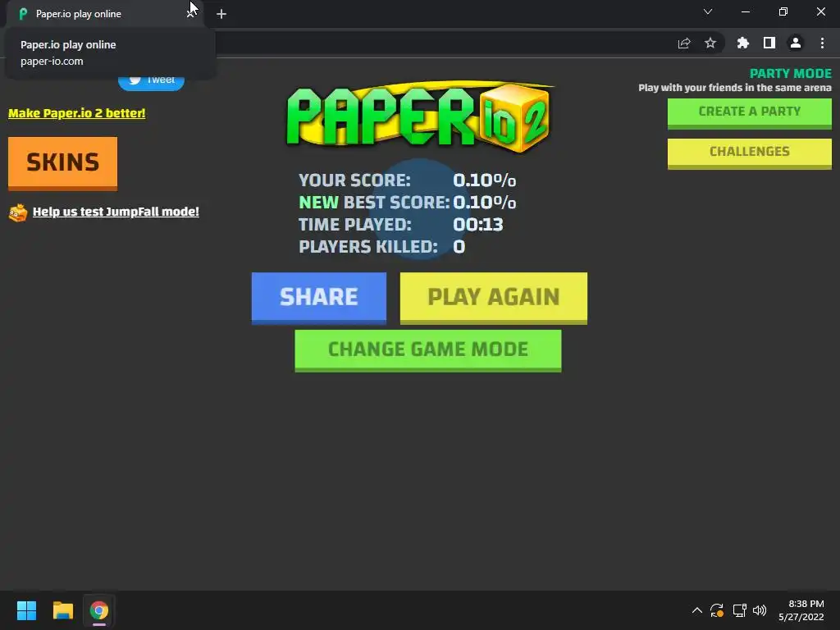Open the orange SKINS button
The height and width of the screenshot is (630, 840).
coord(62,163)
